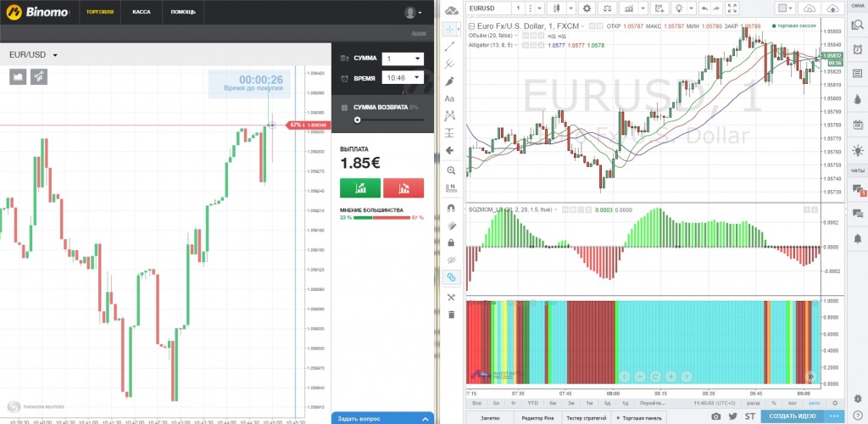Click the add alert clock icon
The height and width of the screenshot is (424, 868).
pyautogui.click(x=659, y=8)
